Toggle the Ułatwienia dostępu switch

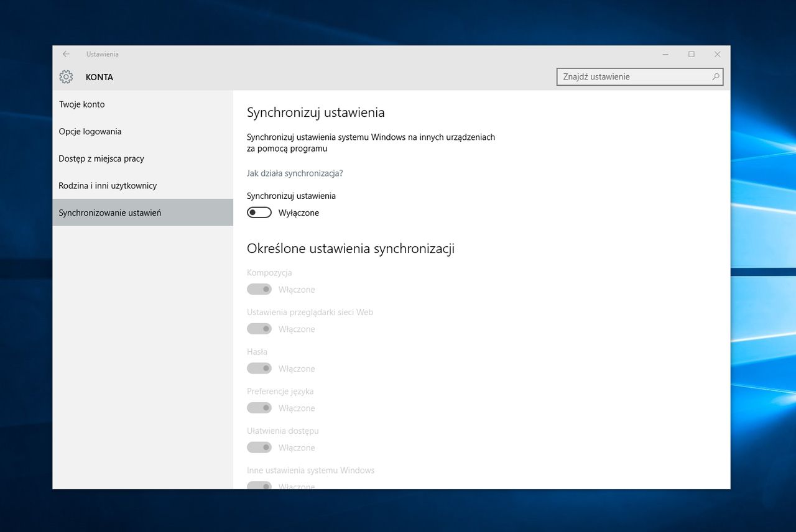click(259, 447)
